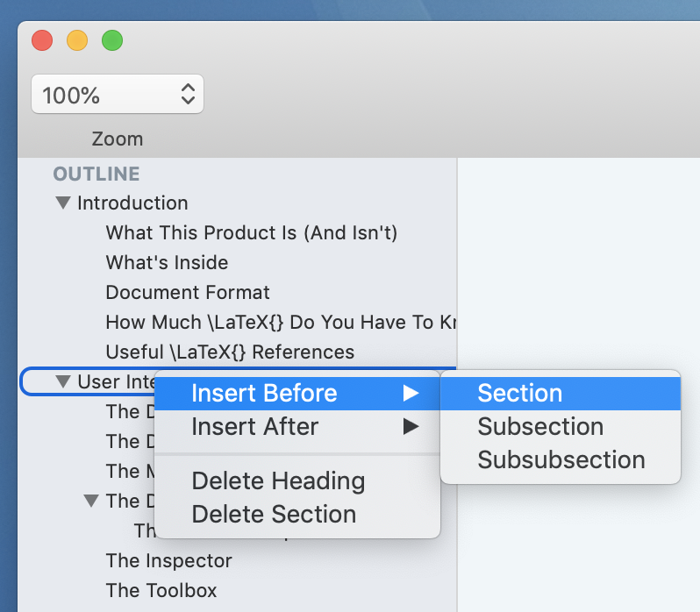Select 'The Inspector' outline entry
Screen dimensions: 700x612
168,560
